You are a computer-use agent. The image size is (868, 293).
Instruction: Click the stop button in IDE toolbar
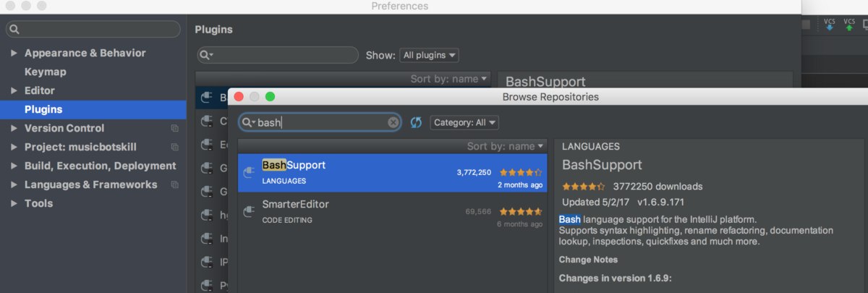click(x=806, y=25)
